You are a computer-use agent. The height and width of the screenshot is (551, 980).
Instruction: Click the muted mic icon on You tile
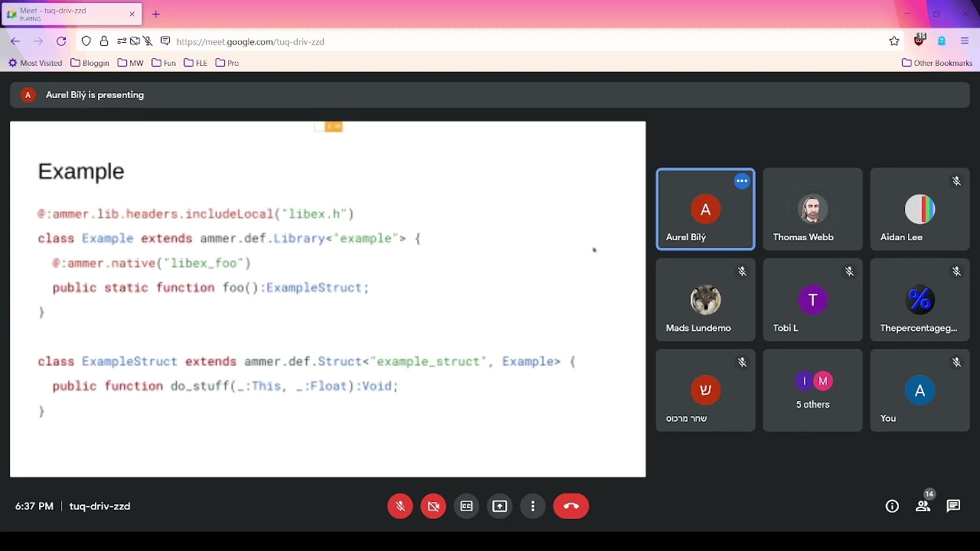pyautogui.click(x=957, y=363)
